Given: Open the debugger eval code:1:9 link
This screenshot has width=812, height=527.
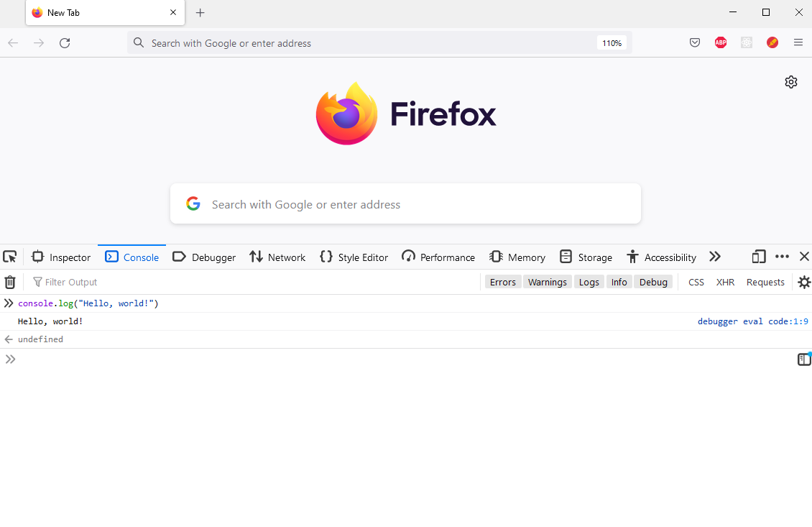Looking at the screenshot, I should [x=752, y=321].
